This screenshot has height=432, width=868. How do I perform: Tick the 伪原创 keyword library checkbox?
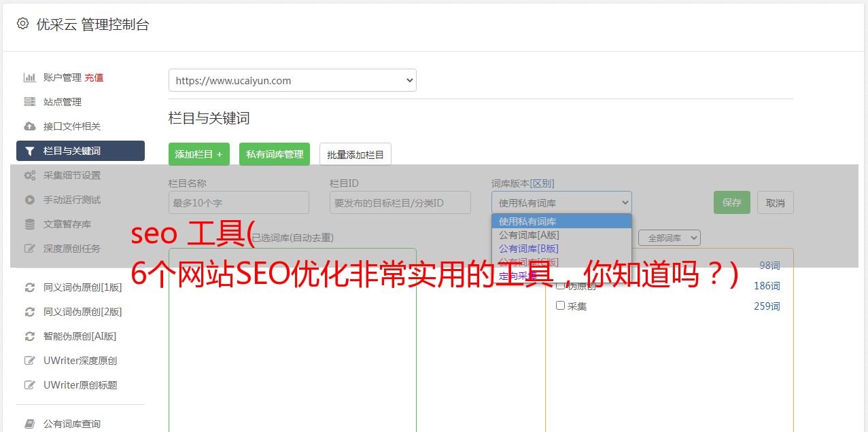[561, 285]
